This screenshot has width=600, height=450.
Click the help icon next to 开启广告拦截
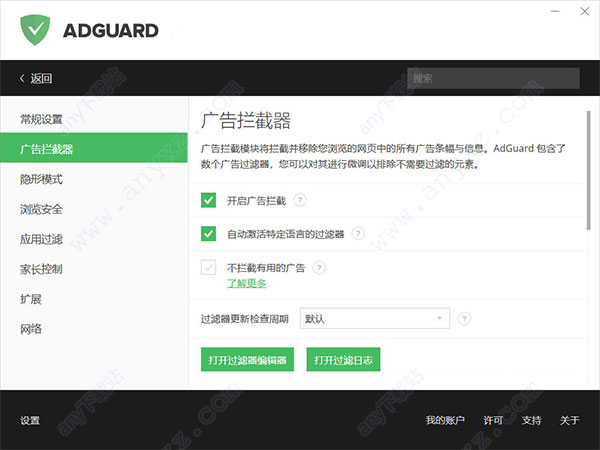pos(300,200)
